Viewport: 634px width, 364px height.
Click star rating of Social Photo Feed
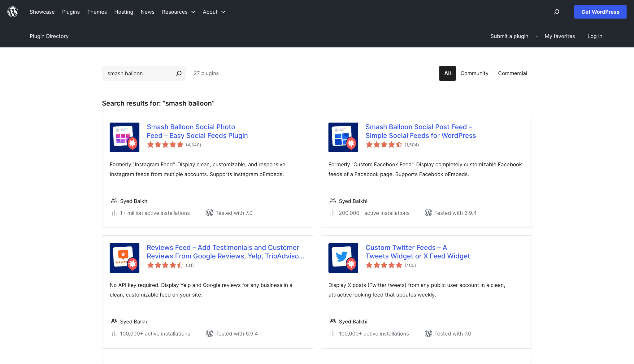(165, 145)
